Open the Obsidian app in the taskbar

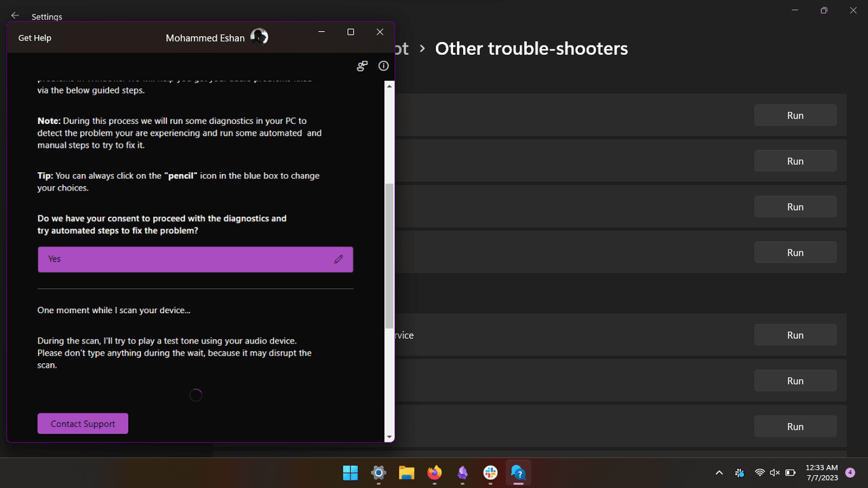pos(462,472)
